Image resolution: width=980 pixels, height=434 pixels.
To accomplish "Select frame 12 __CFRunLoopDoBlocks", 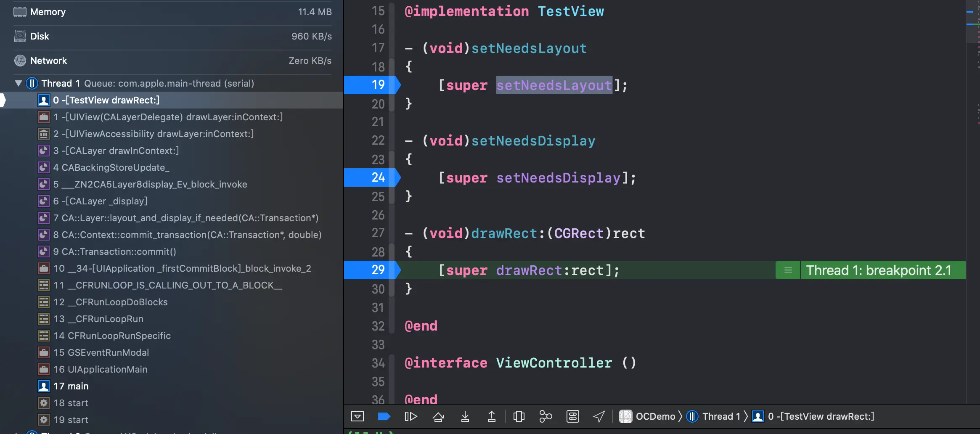I will (x=172, y=302).
